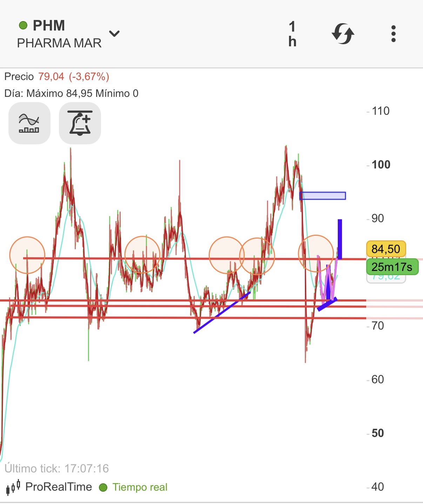Tap the Tiempo real status label
423x504 pixels.
pyautogui.click(x=140, y=487)
